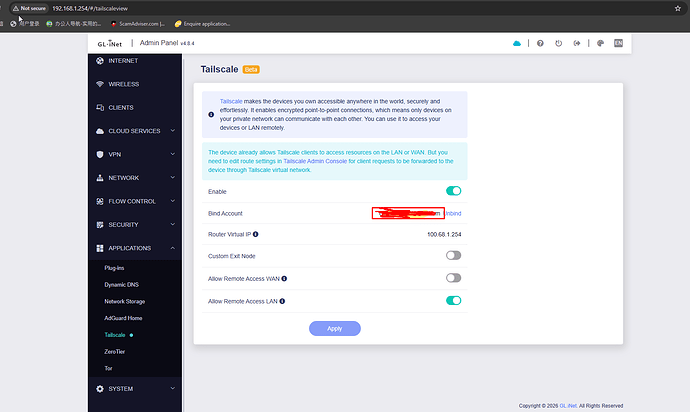Click the Network icon in sidebar

click(100, 178)
